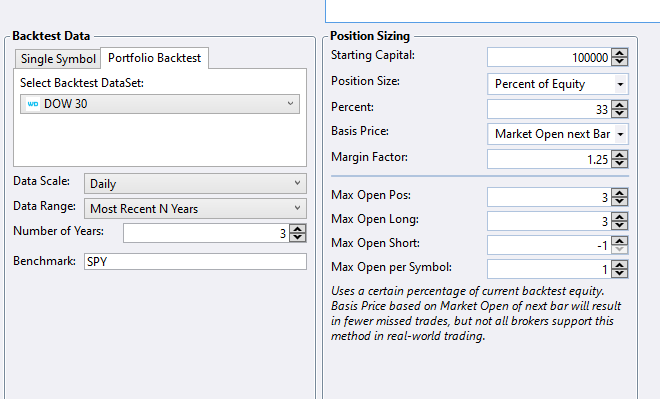660x399 pixels.
Task: Increase Max Open Long with up arrow
Action: (x=620, y=217)
